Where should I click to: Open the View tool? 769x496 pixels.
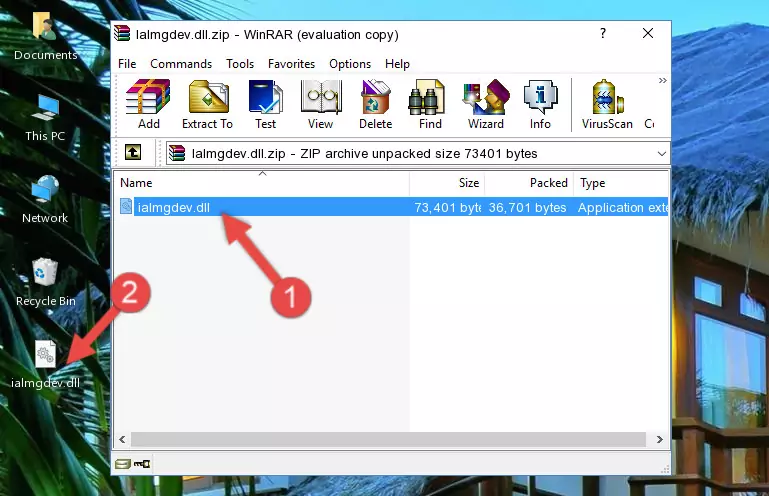pos(321,104)
